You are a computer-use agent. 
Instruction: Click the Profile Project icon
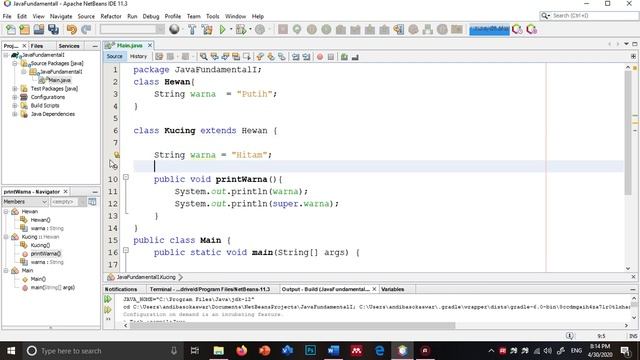260,29
